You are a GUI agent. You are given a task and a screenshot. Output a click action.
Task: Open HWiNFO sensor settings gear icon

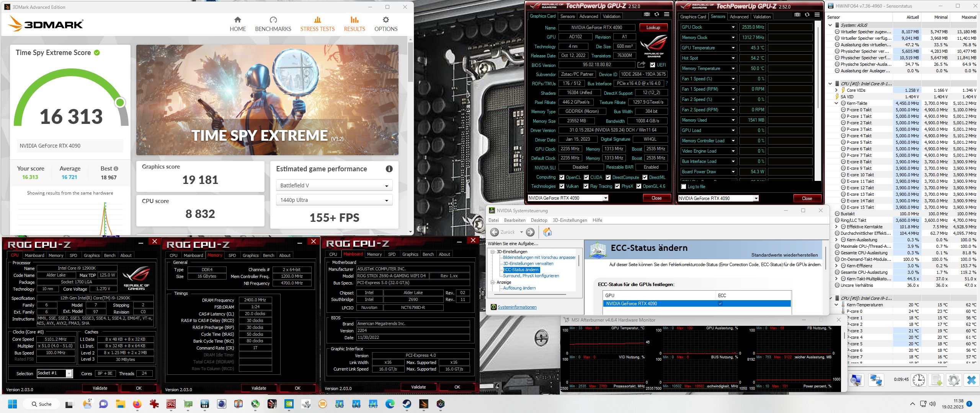(x=954, y=380)
